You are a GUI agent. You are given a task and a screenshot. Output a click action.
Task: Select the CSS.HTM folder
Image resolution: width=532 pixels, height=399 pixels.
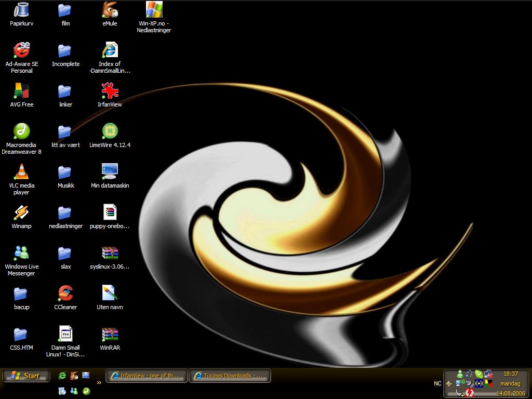(21, 338)
